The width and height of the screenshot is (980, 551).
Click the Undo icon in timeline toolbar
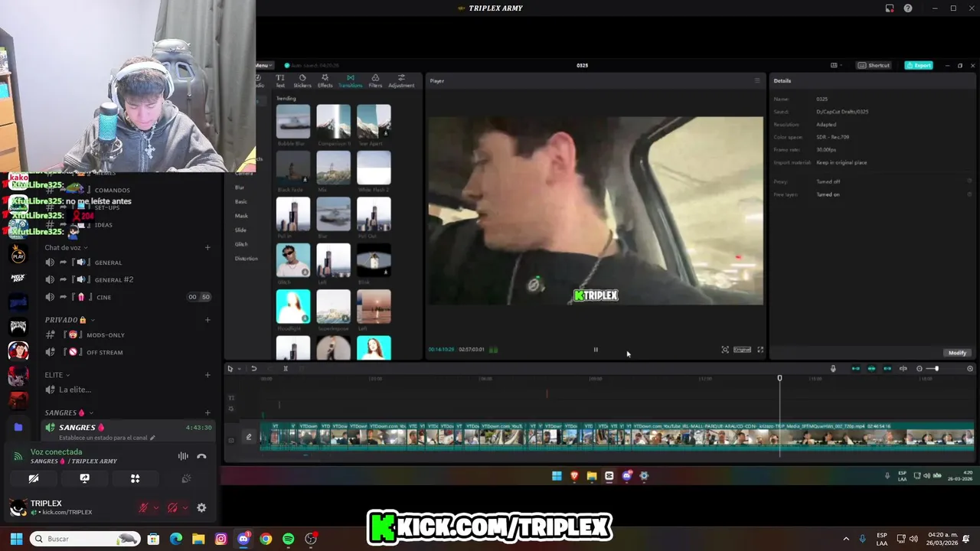click(253, 369)
